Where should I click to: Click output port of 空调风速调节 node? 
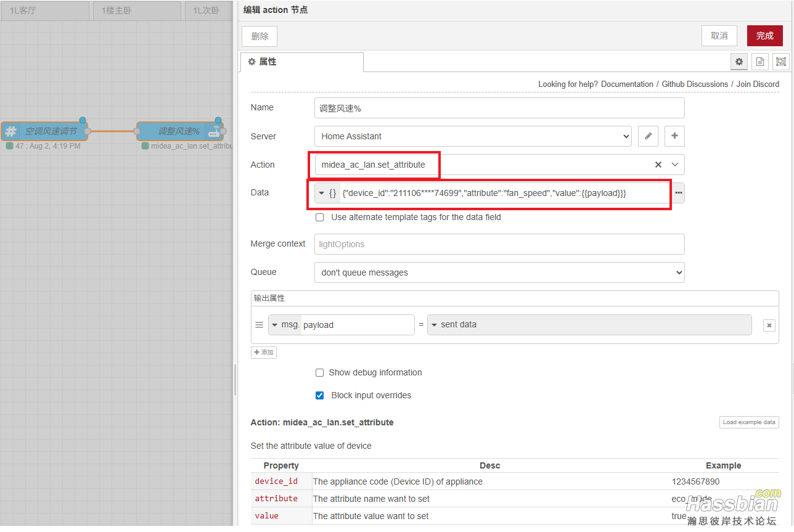[88, 131]
